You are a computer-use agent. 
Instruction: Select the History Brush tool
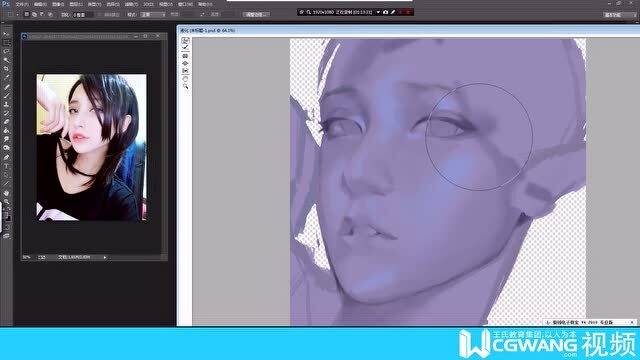point(6,113)
